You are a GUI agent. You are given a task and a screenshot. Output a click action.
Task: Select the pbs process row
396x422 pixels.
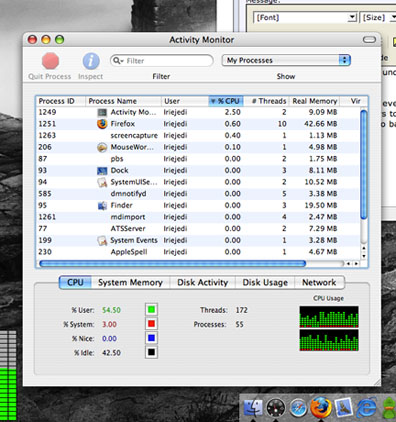tap(197, 159)
